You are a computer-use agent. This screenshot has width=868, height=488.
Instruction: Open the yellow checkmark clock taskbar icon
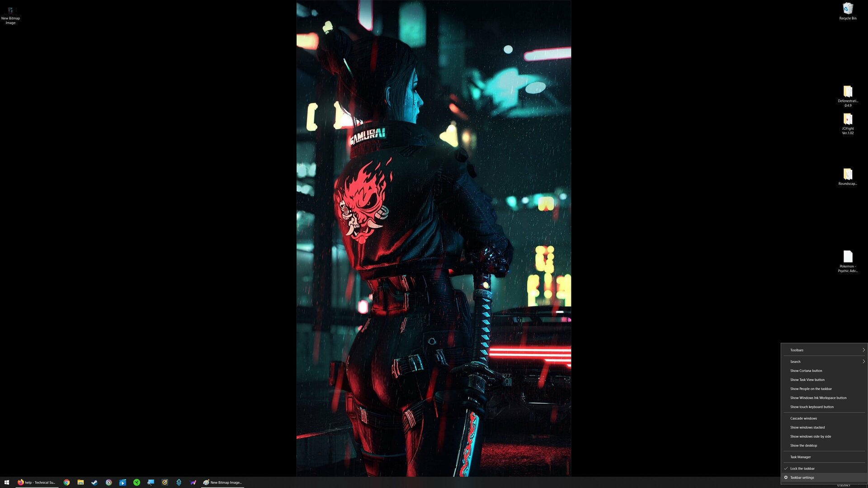[x=165, y=482]
